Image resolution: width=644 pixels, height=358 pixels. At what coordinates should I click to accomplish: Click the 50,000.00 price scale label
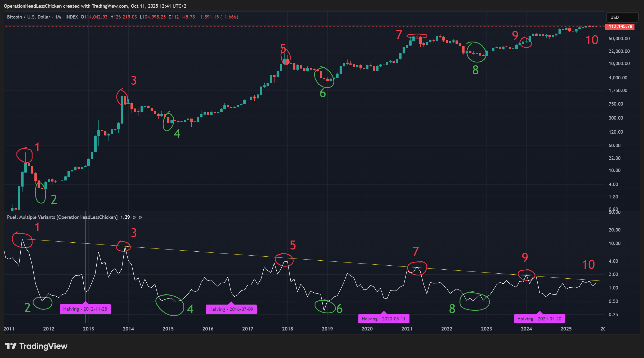[619, 39]
